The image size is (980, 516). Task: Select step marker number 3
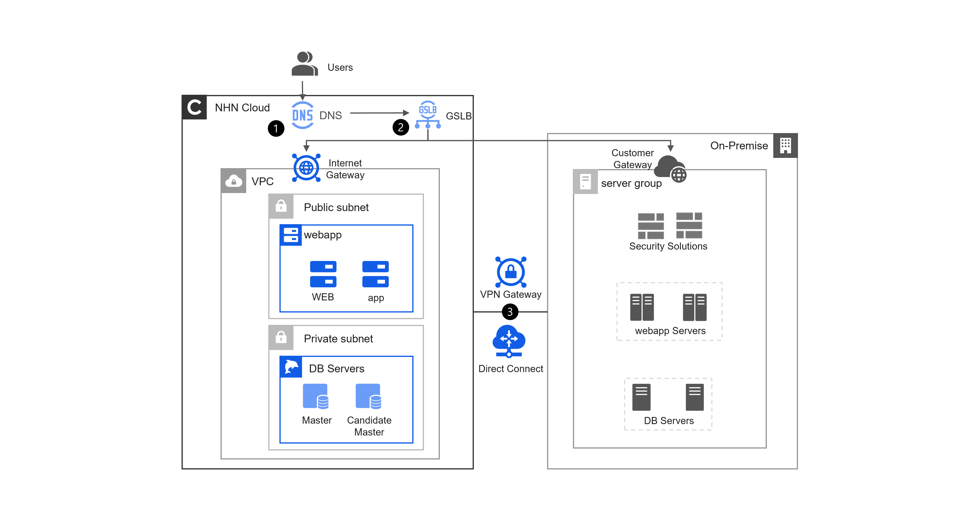(x=510, y=312)
